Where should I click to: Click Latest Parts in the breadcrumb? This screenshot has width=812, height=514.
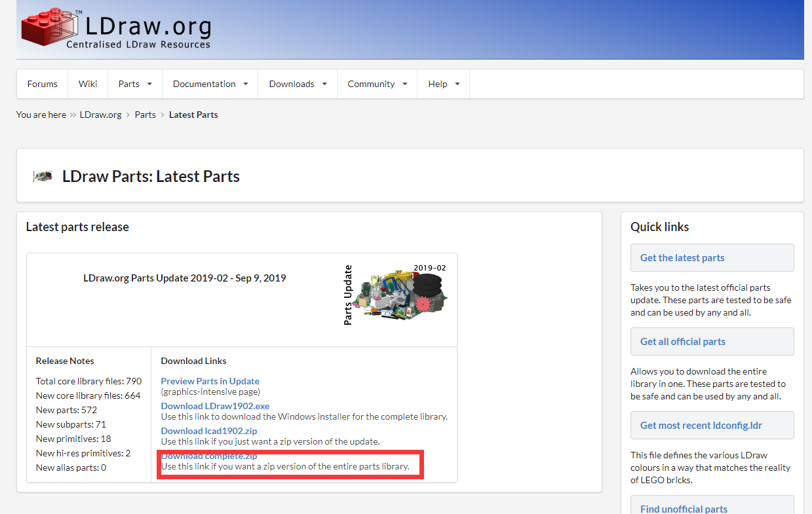coord(193,115)
